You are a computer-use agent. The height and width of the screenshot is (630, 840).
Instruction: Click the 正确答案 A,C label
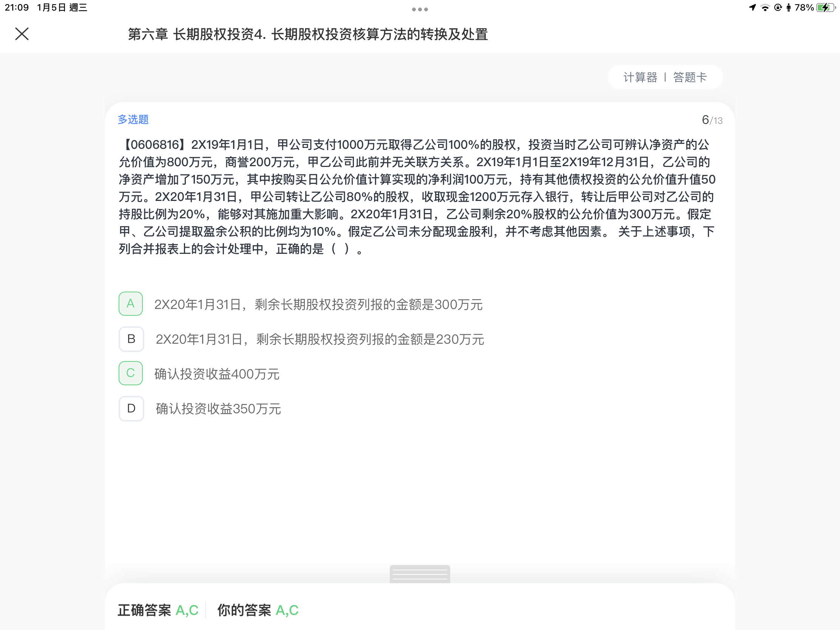[158, 610]
